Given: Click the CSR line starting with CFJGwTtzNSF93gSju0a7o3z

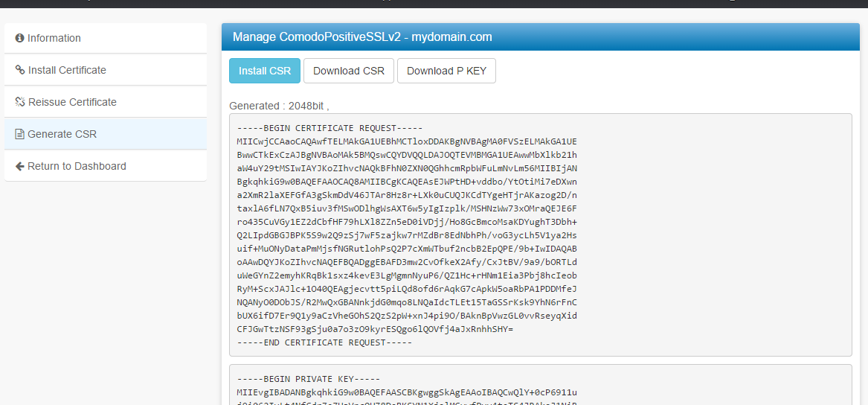Looking at the screenshot, I should tap(376, 329).
